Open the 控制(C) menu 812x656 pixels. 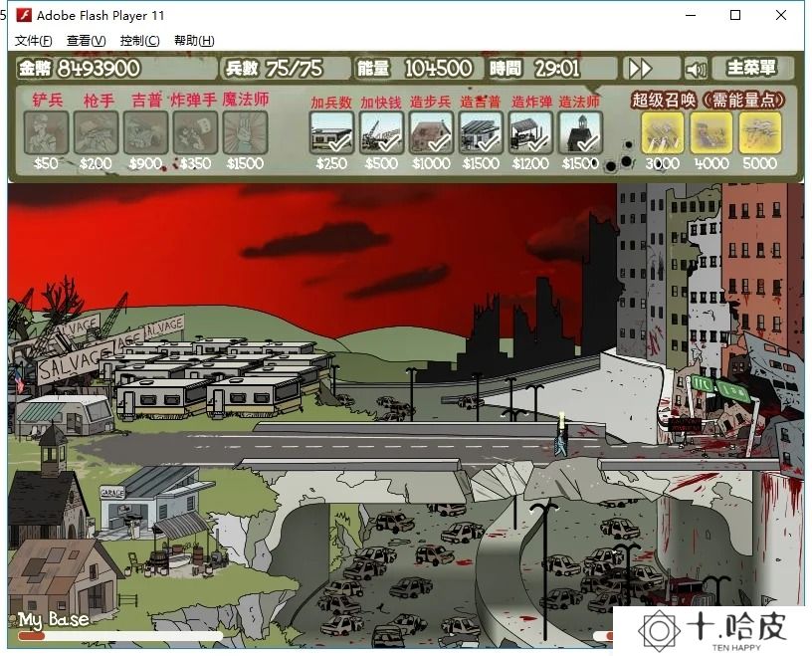point(140,41)
